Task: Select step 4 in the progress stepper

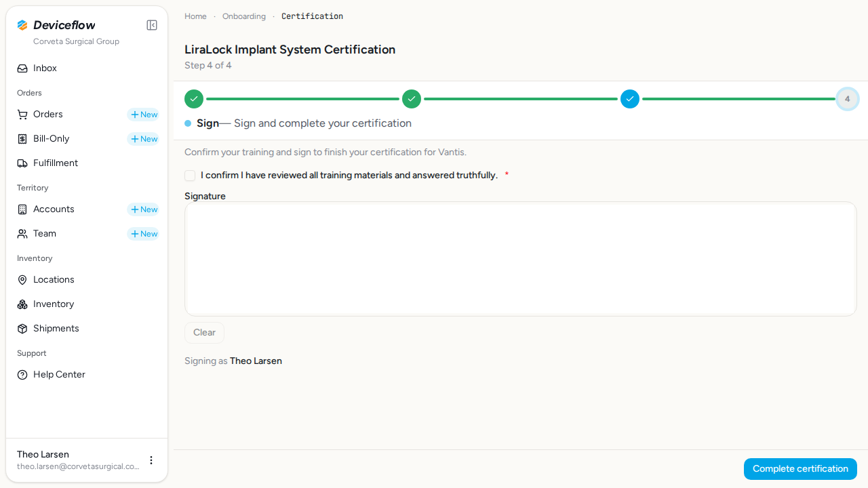Action: coord(847,99)
